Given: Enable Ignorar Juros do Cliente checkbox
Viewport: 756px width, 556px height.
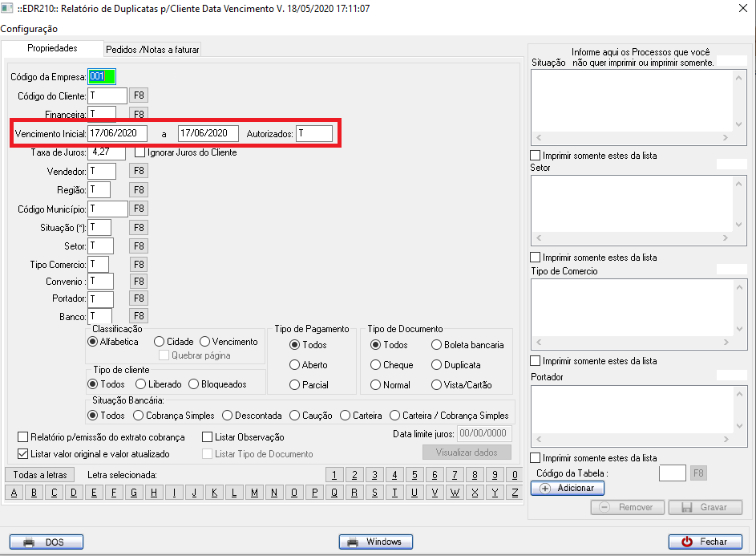Looking at the screenshot, I should [140, 152].
